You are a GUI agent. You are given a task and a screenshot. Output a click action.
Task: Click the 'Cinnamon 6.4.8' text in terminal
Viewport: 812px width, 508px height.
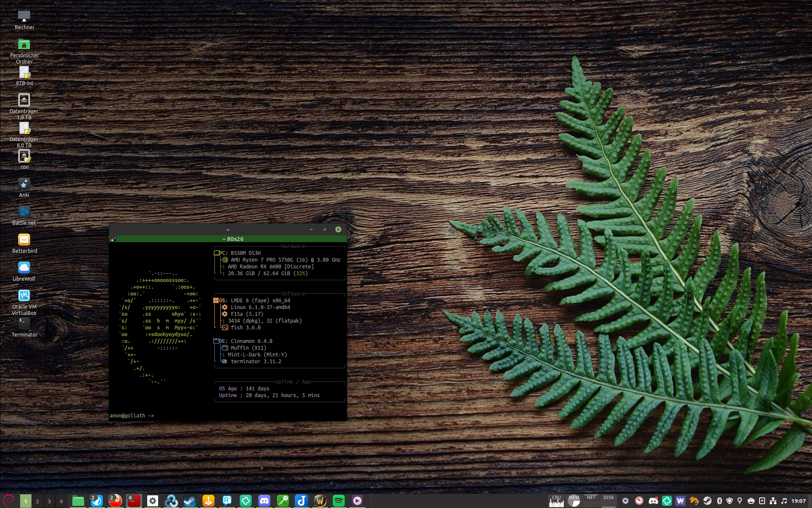pyautogui.click(x=252, y=341)
